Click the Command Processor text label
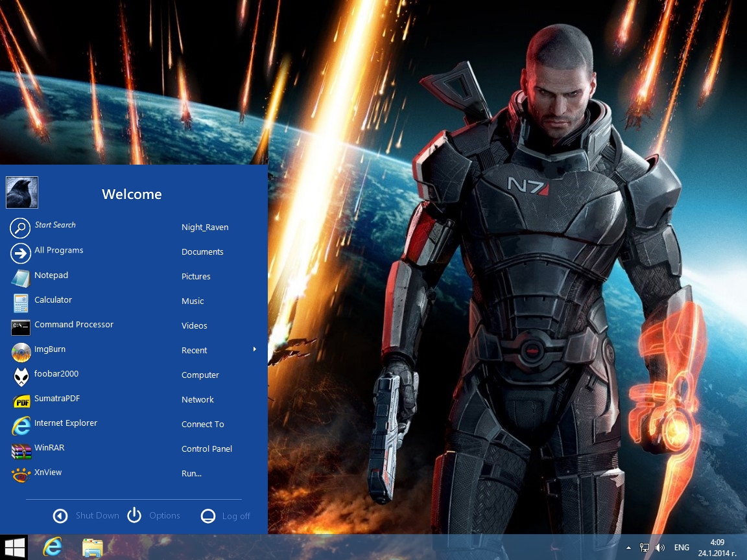This screenshot has width=747, height=560. click(x=74, y=324)
